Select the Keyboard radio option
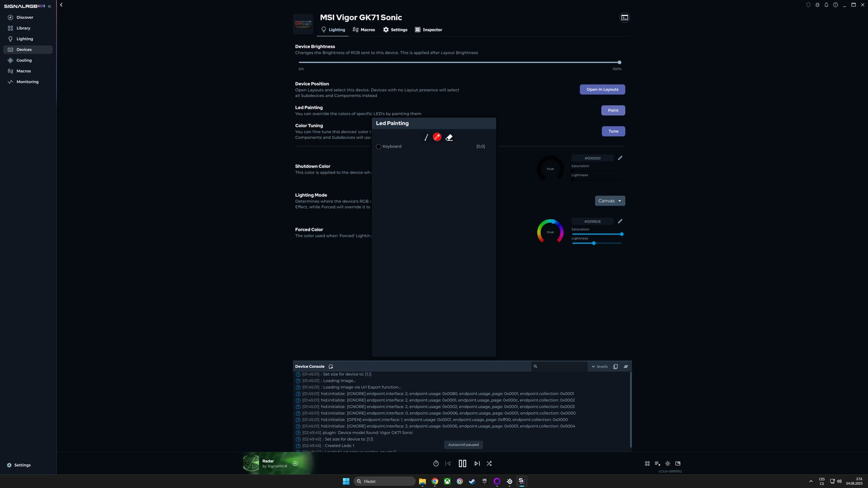The height and width of the screenshot is (488, 868). 378,146
